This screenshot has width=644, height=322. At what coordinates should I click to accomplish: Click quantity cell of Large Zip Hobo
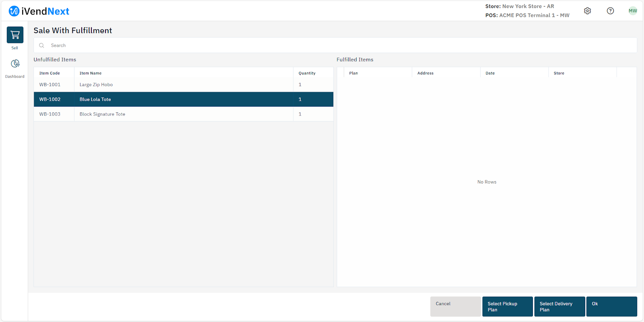pos(313,85)
